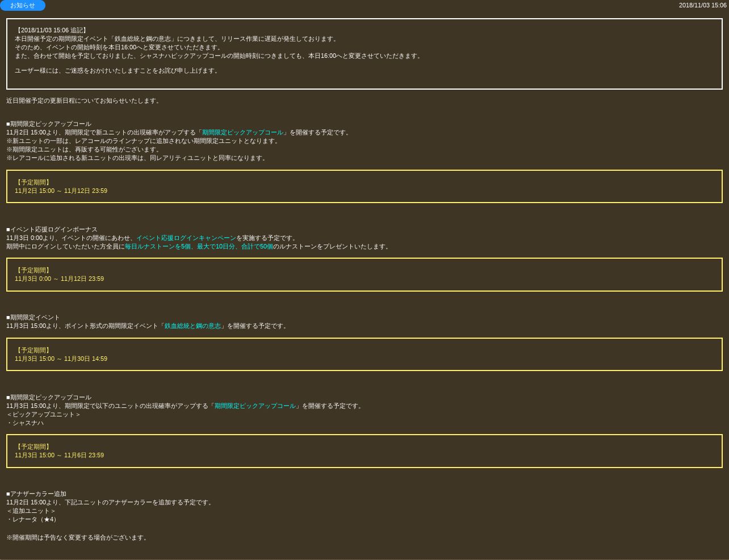This screenshot has width=729, height=560.
Task: Click the 【2018/11/03 15:06 追記】 header
Action: (51, 30)
